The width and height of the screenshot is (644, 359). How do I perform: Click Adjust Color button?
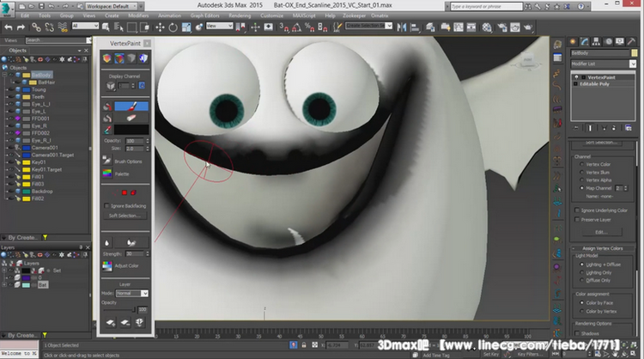(107, 266)
